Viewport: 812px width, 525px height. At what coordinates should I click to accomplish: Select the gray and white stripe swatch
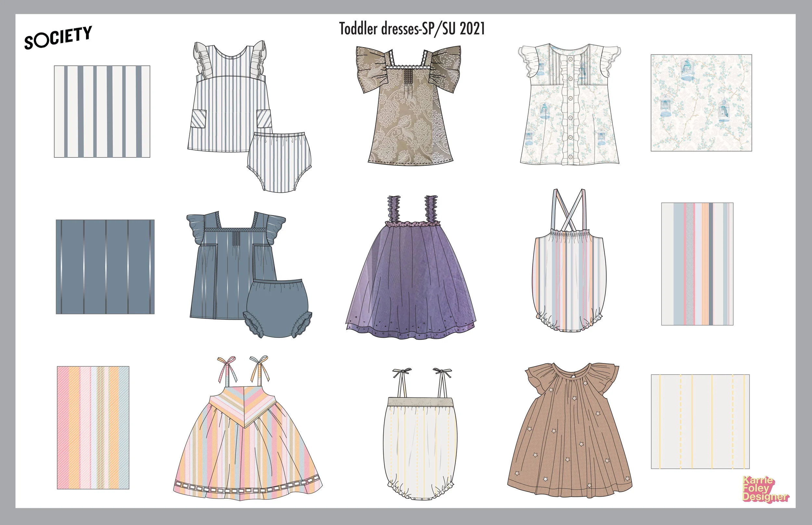(x=102, y=112)
